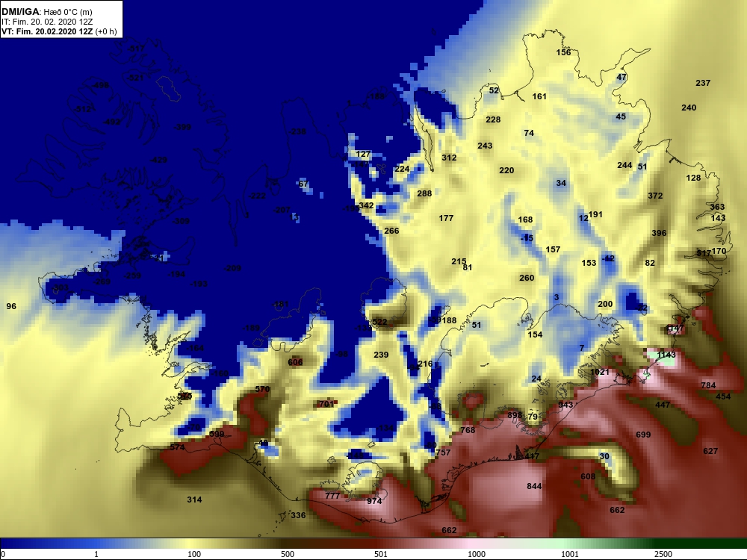Click the map value 844
Screen dimensions: 747x560
535,486
